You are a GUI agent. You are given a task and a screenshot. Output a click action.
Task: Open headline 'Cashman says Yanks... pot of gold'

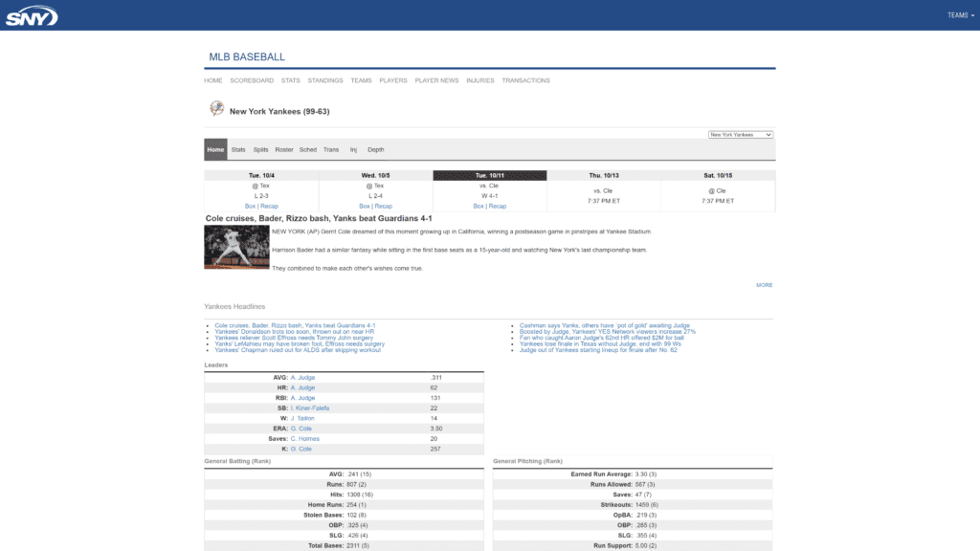click(605, 325)
